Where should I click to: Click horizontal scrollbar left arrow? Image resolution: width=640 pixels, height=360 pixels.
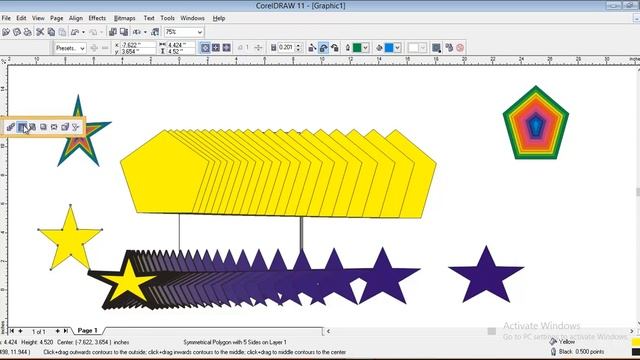pyautogui.click(x=328, y=331)
